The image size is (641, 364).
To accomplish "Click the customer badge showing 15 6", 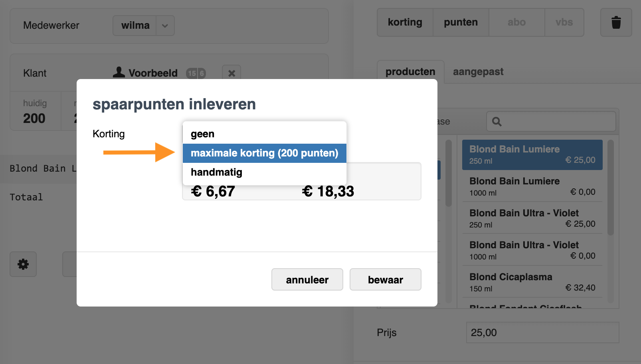I will [196, 73].
